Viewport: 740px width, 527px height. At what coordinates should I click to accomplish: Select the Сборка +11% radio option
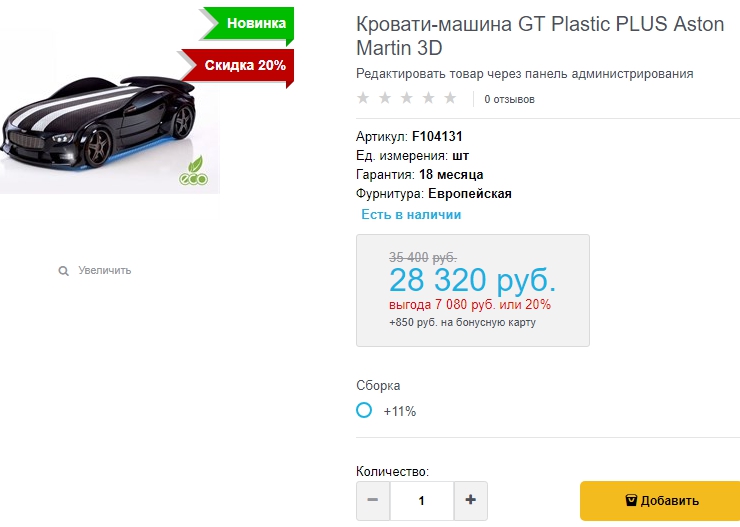pos(364,410)
